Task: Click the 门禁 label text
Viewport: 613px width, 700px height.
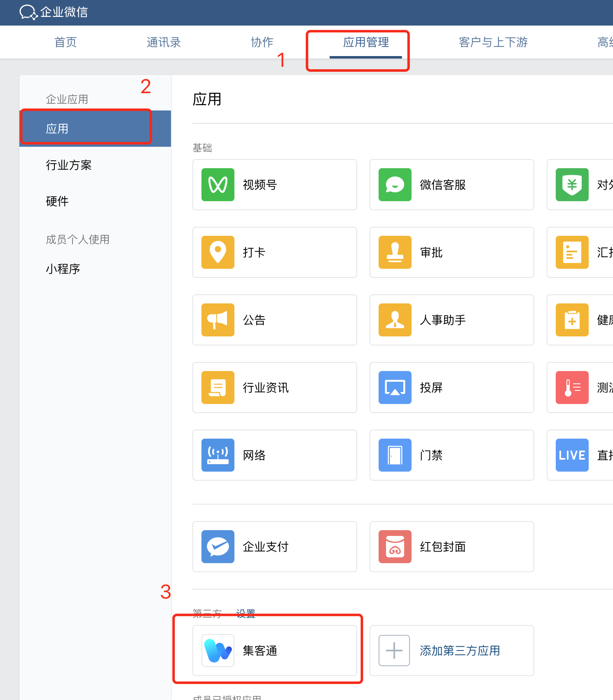Action: pyautogui.click(x=431, y=455)
